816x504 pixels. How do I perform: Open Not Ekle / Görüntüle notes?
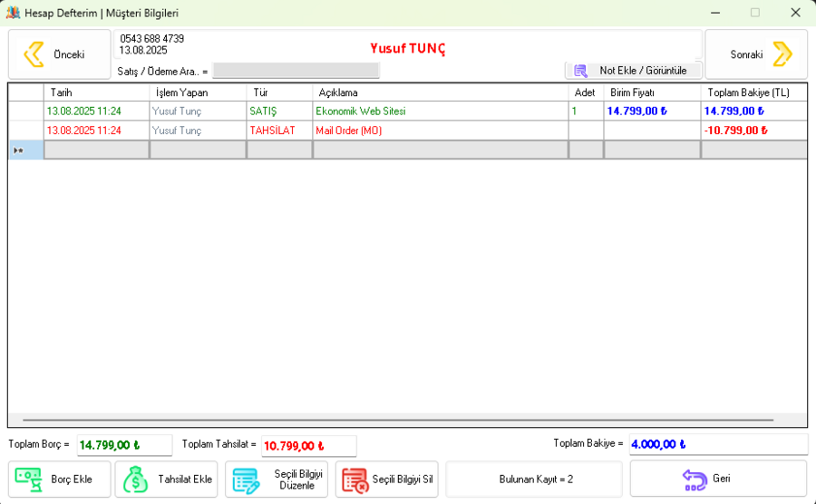pos(634,70)
